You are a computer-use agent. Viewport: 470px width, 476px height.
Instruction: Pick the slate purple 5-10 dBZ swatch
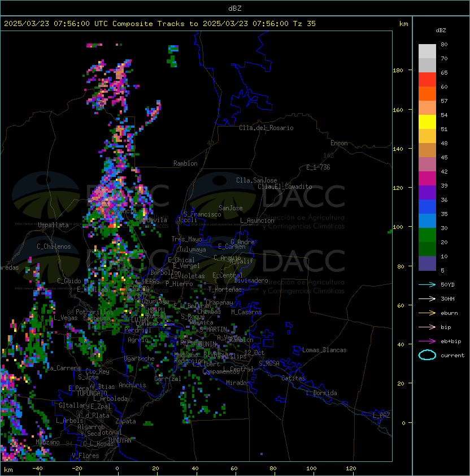click(427, 263)
